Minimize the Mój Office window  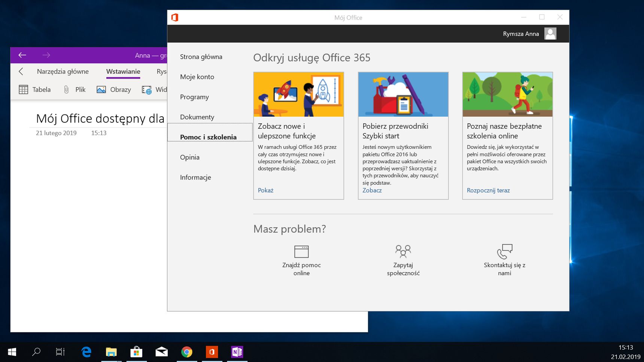click(524, 17)
